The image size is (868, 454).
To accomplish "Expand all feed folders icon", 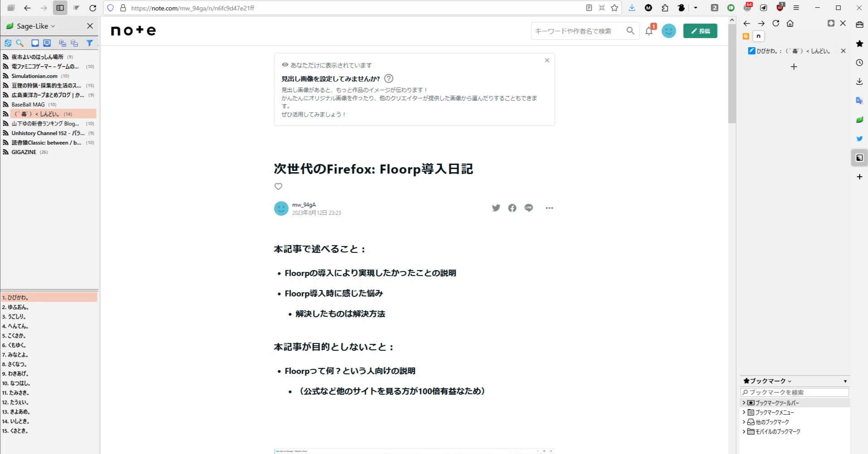I will click(63, 43).
